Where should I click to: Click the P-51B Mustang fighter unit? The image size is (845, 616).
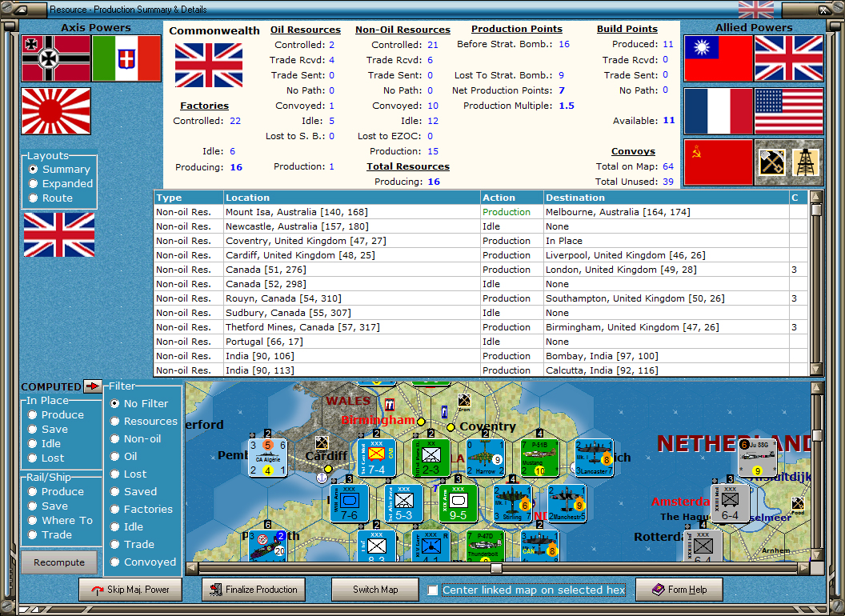point(540,458)
